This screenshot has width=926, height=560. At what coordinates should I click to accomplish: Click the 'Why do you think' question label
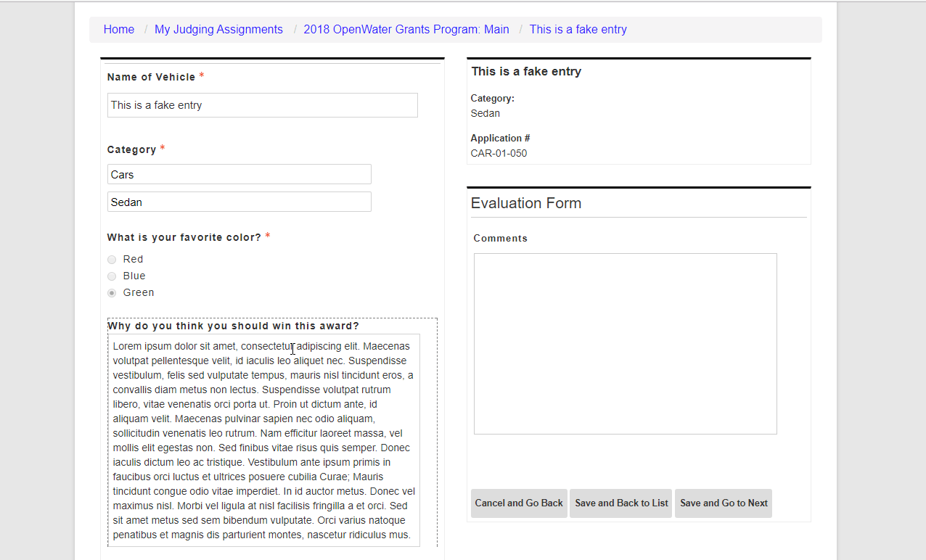pyautogui.click(x=233, y=326)
